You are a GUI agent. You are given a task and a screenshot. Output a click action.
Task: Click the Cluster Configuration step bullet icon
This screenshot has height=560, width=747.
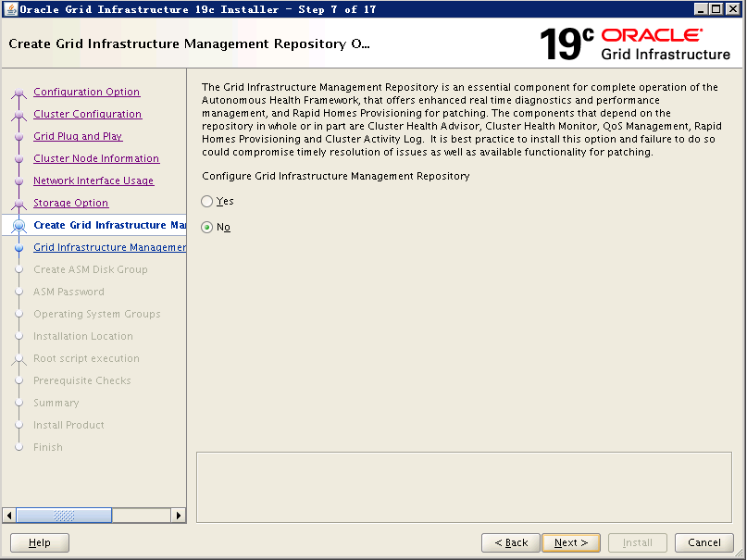[19, 115]
